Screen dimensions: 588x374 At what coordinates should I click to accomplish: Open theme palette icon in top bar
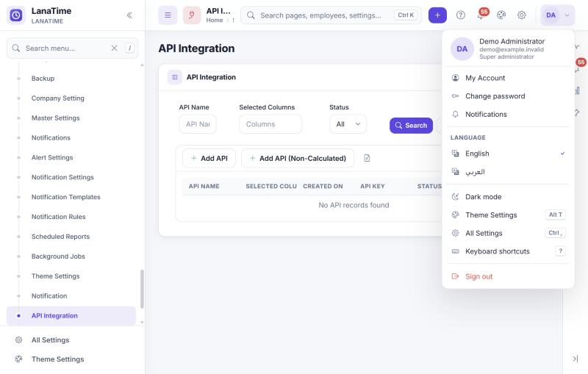pos(501,15)
